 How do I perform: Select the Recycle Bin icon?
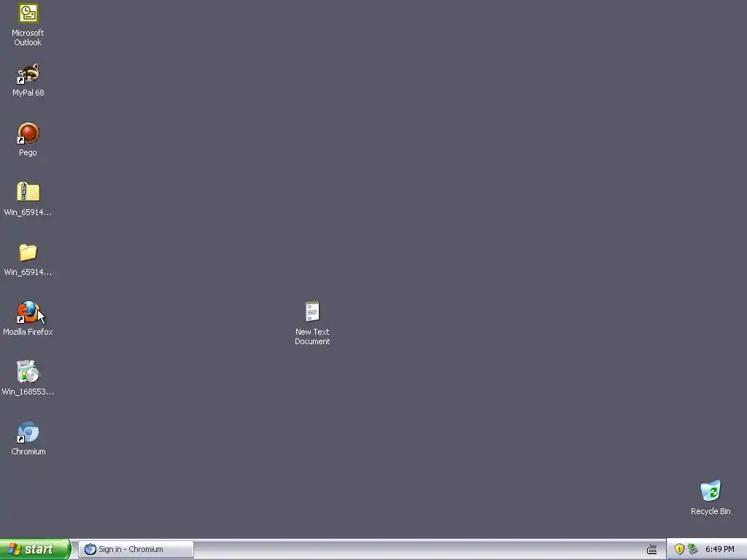pos(711,491)
